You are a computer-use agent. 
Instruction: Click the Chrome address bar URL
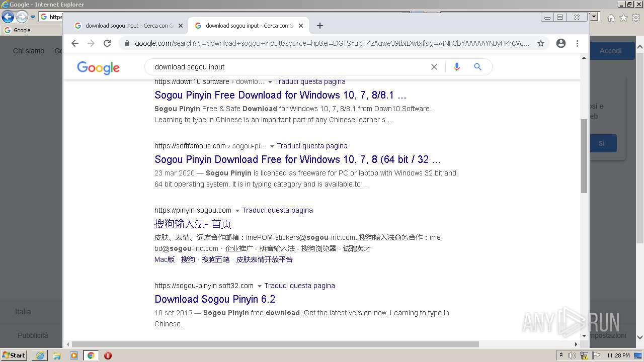332,43
